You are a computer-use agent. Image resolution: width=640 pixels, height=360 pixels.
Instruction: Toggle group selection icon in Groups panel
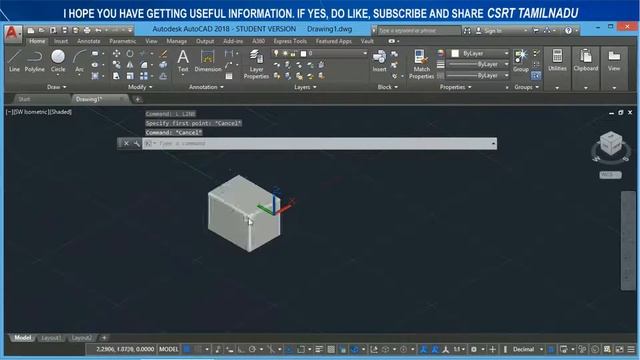click(x=536, y=76)
